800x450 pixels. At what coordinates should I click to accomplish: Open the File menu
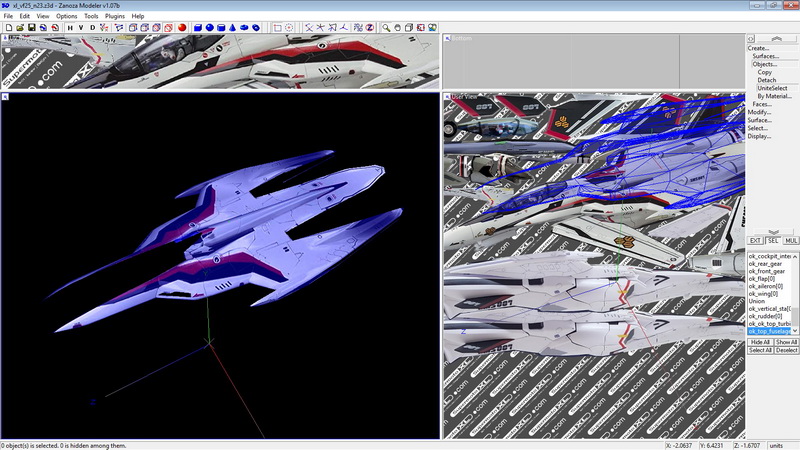(8, 16)
